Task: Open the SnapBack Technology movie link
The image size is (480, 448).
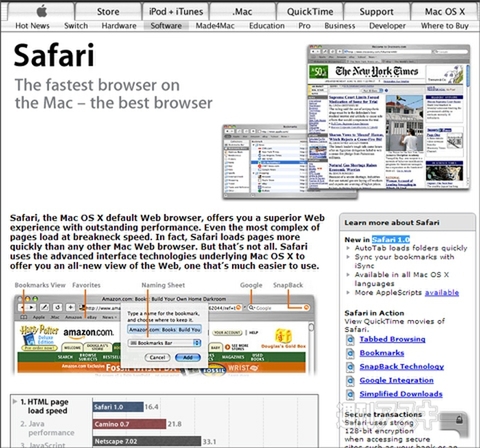Action: [402, 367]
